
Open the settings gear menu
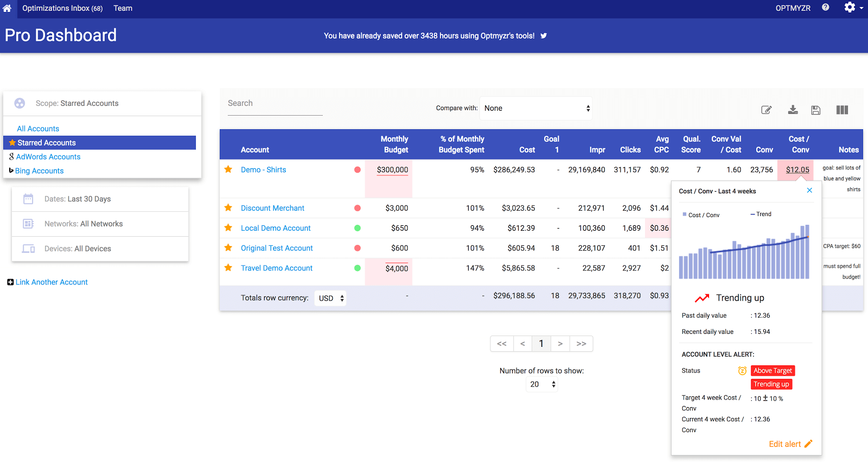[850, 8]
